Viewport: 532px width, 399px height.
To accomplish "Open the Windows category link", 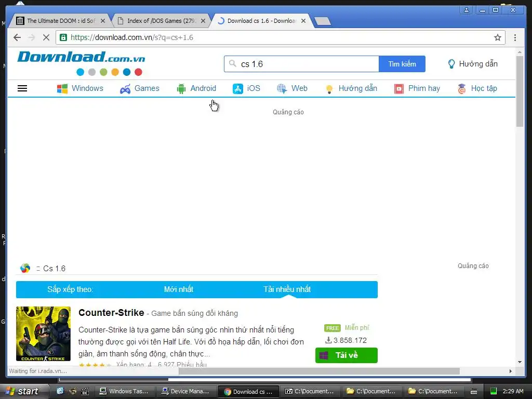I will pyautogui.click(x=87, y=88).
